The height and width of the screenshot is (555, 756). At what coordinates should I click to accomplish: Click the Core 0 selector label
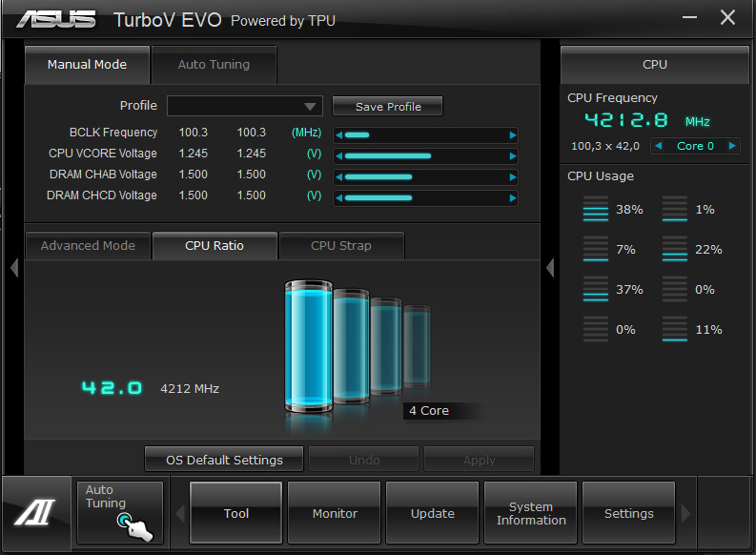[695, 146]
